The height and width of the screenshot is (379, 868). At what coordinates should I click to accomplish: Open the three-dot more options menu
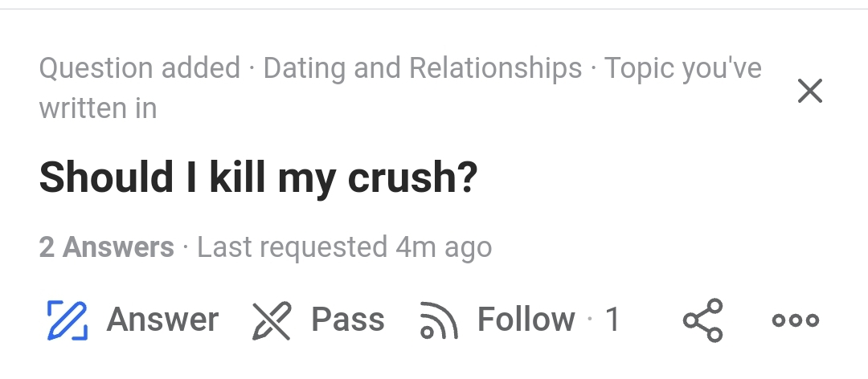pos(795,320)
